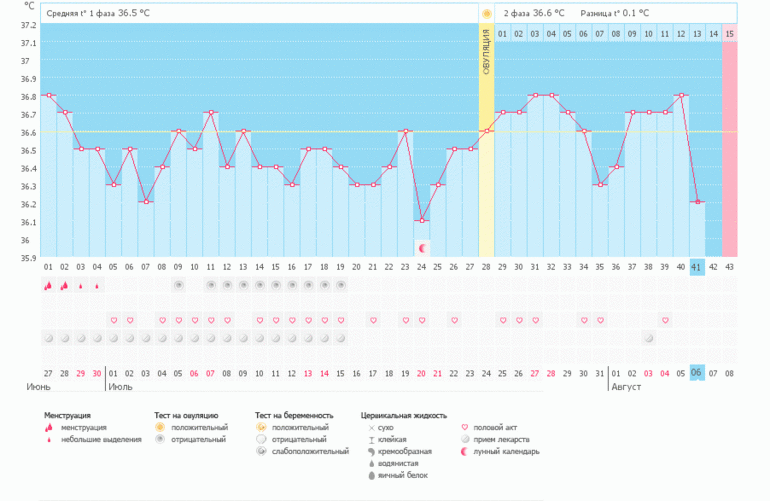Click the heart icon on cycle day 26
This screenshot has width=770, height=501.
454,320
